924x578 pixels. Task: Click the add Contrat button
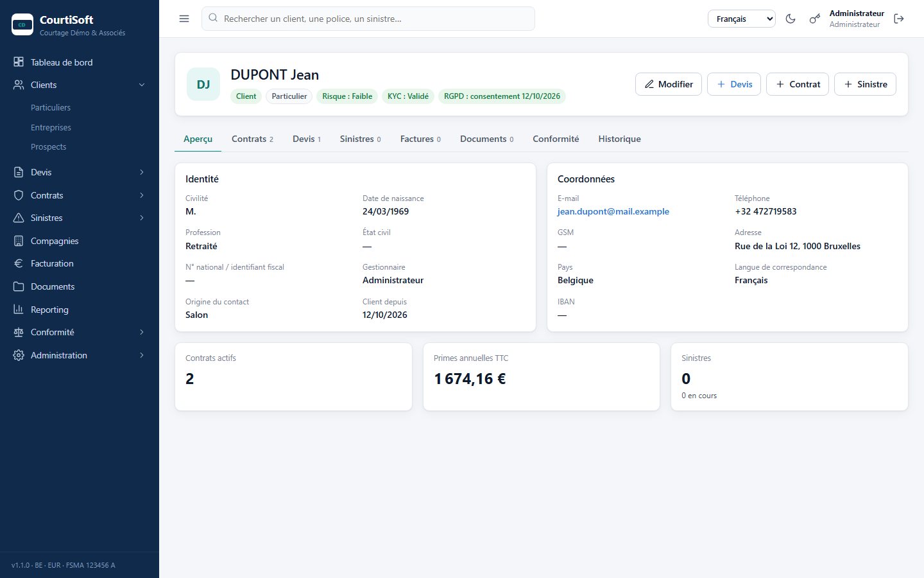point(798,84)
